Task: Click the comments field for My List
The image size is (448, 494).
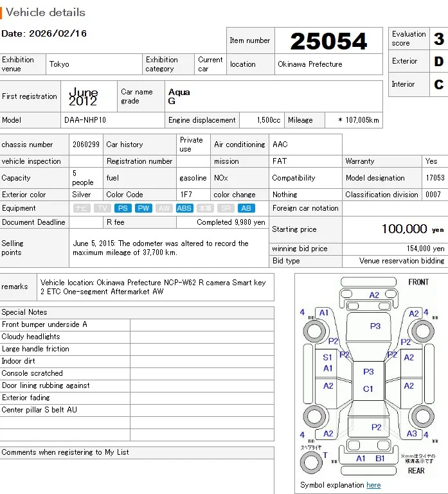Action: tap(137, 476)
